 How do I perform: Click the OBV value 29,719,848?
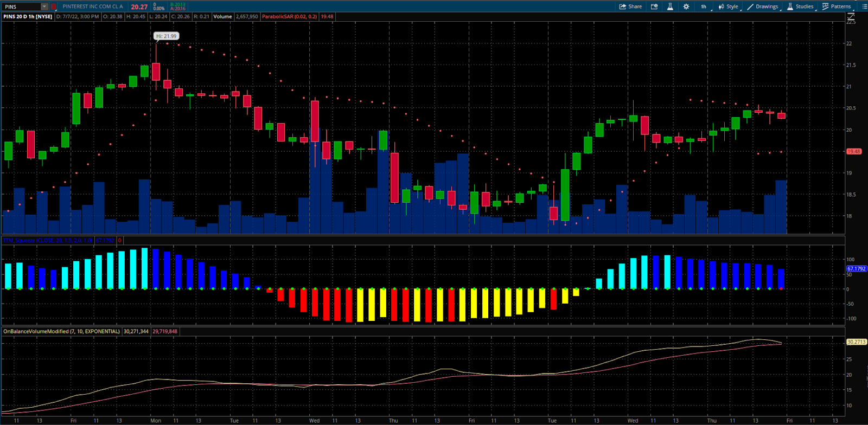pos(165,331)
